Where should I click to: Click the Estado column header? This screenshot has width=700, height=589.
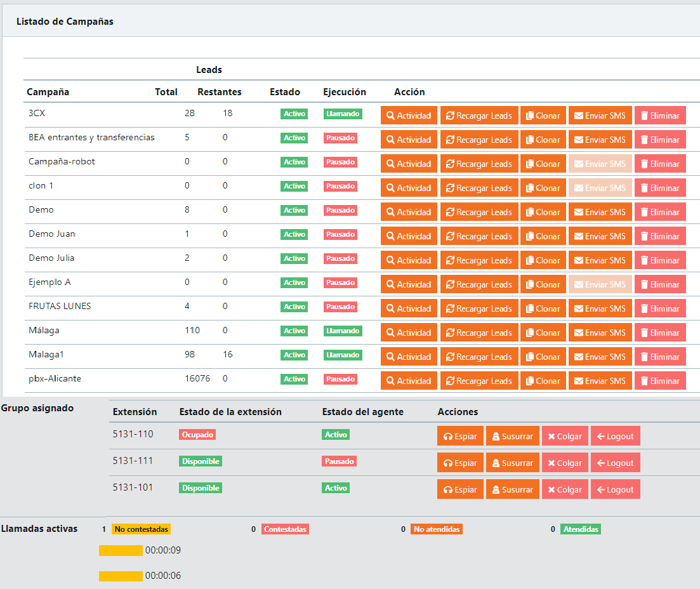tap(285, 92)
